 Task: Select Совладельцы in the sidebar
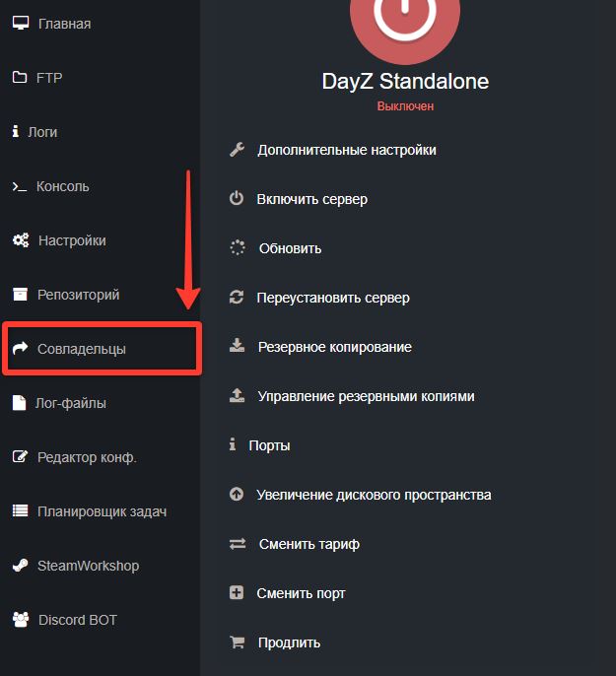click(81, 349)
